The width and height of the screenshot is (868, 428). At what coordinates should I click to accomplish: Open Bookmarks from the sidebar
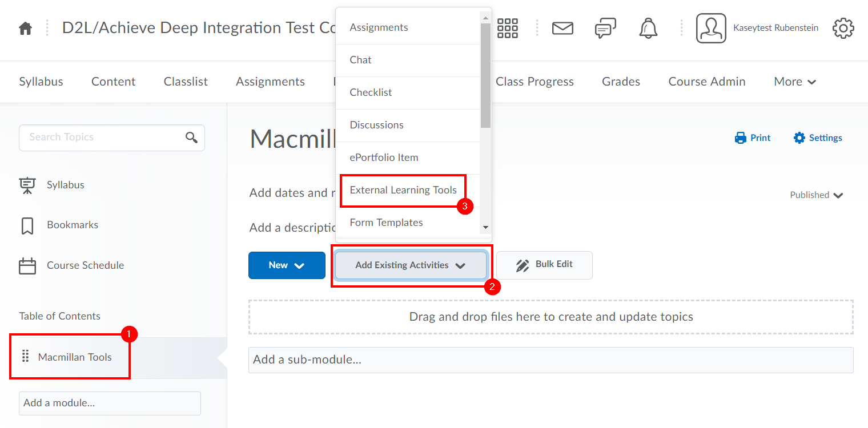(71, 224)
